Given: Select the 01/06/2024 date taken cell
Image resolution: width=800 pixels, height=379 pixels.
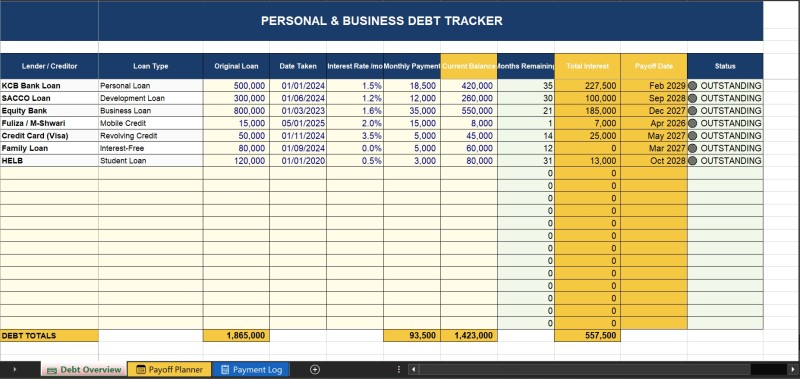Looking at the screenshot, I should [x=298, y=98].
